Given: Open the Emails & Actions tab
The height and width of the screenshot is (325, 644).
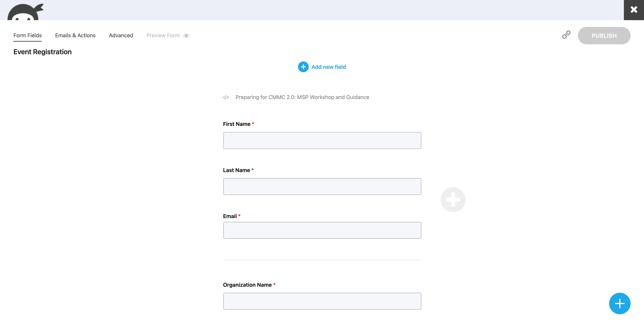Looking at the screenshot, I should [x=75, y=36].
